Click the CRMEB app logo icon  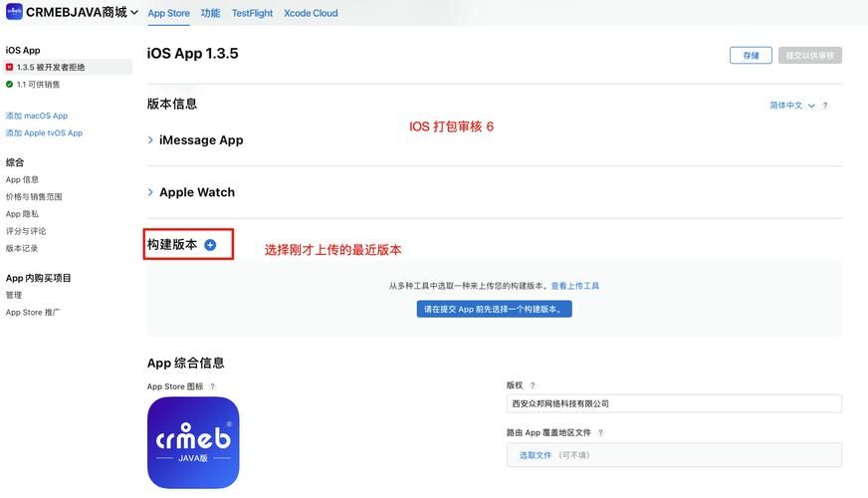(14, 12)
